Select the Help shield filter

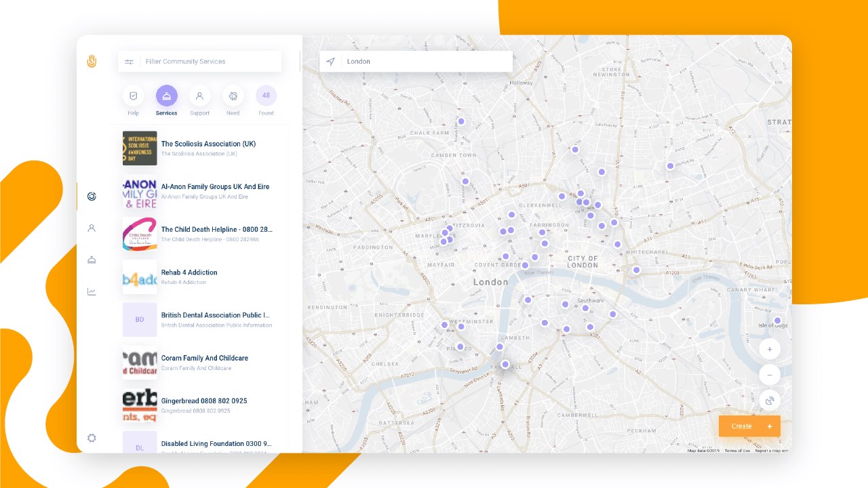pyautogui.click(x=133, y=96)
